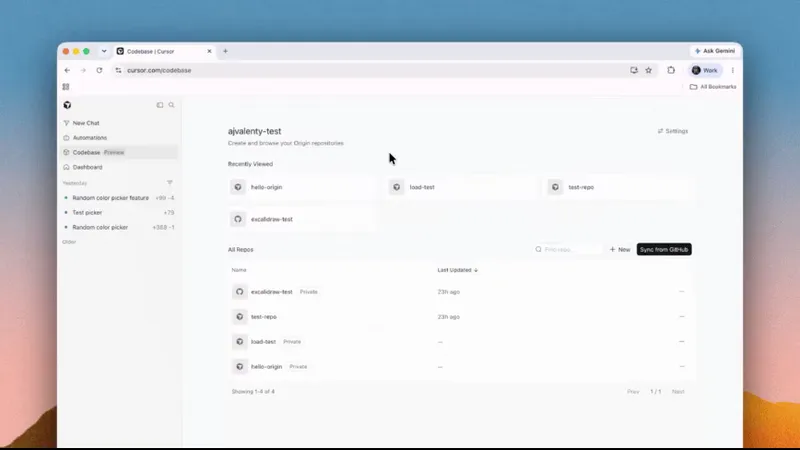Go back in browser history
800x450 pixels.
[x=67, y=70]
